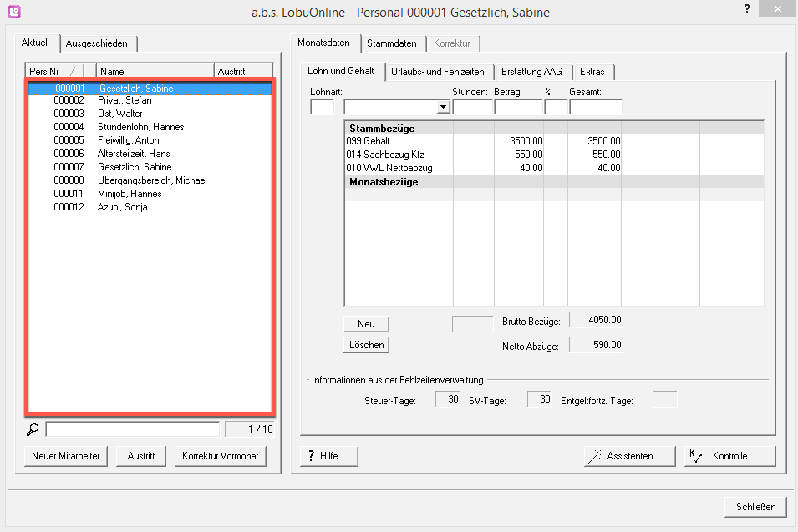This screenshot has width=798, height=532.
Task: Click the Entgeltfortz. Tage field
Action: [x=664, y=399]
